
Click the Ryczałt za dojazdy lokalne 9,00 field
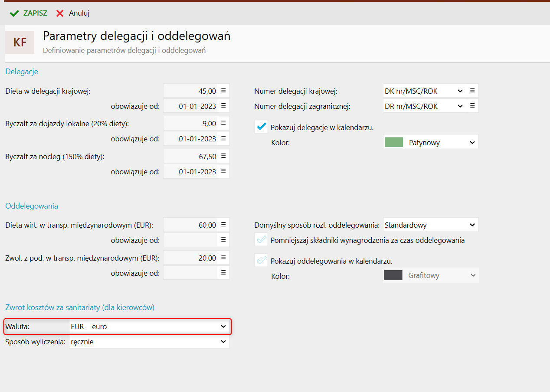coord(190,124)
